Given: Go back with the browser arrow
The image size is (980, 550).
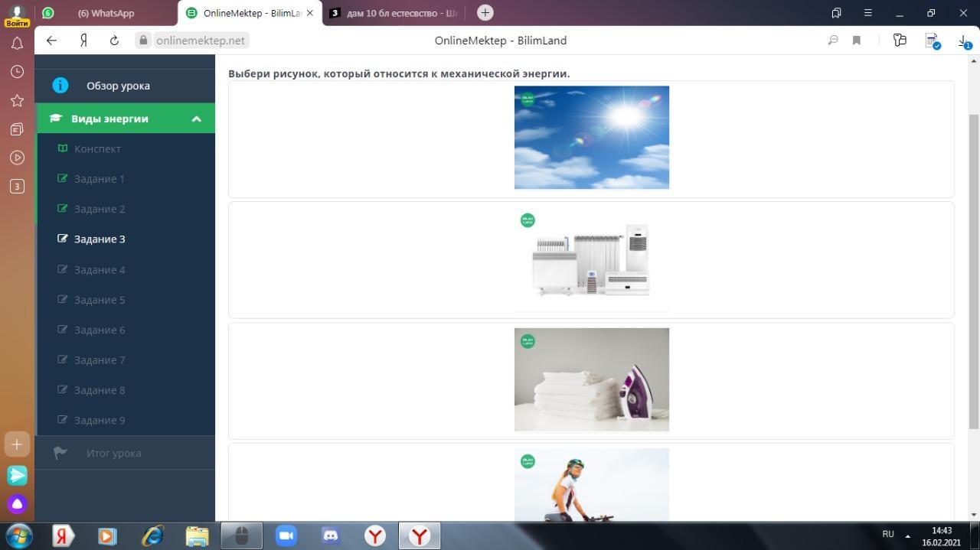Looking at the screenshot, I should (x=51, y=41).
